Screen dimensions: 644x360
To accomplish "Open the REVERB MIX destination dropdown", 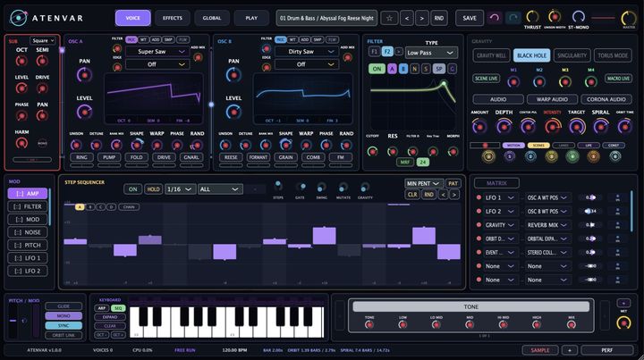I will tap(547, 225).
